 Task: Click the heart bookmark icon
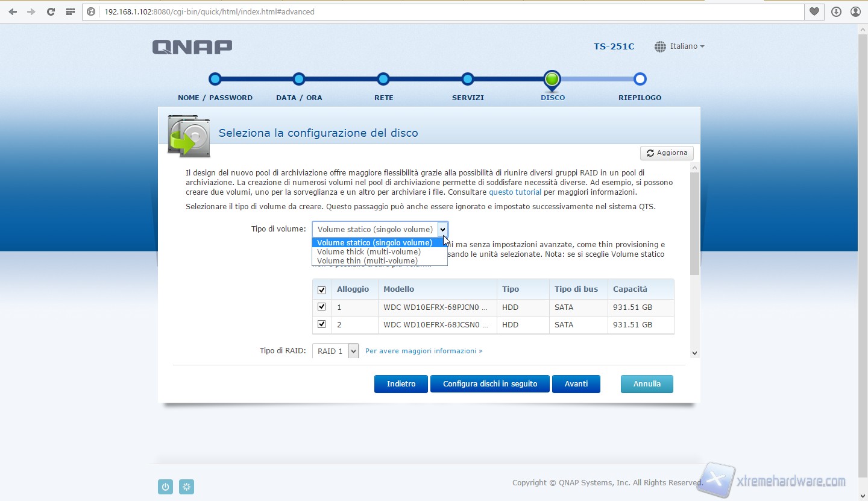point(814,11)
